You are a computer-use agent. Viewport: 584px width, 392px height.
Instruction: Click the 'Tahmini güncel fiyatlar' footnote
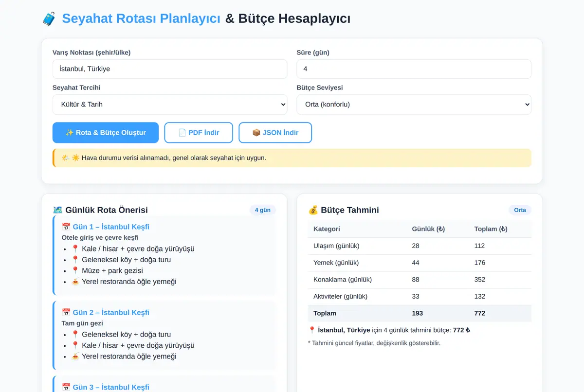tap(374, 343)
